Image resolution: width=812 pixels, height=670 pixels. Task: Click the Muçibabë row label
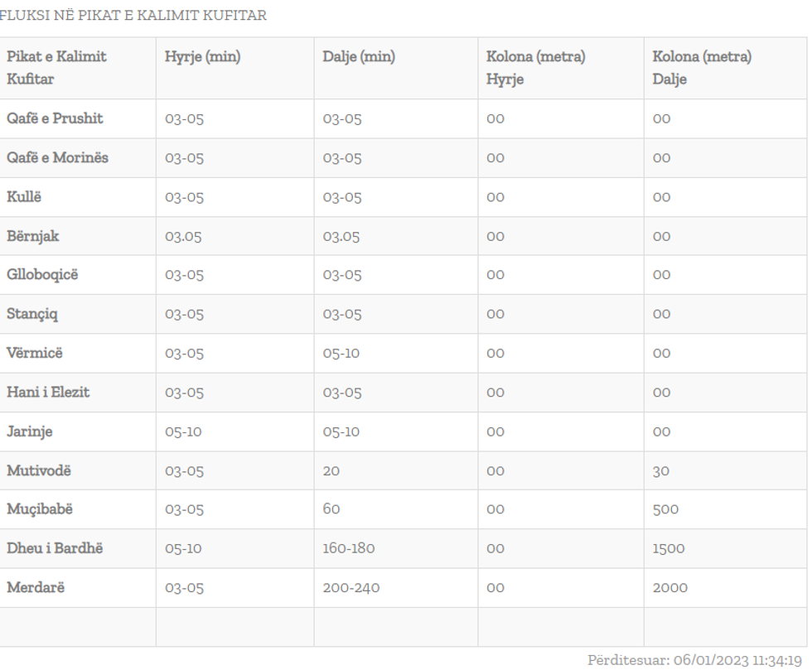click(40, 509)
